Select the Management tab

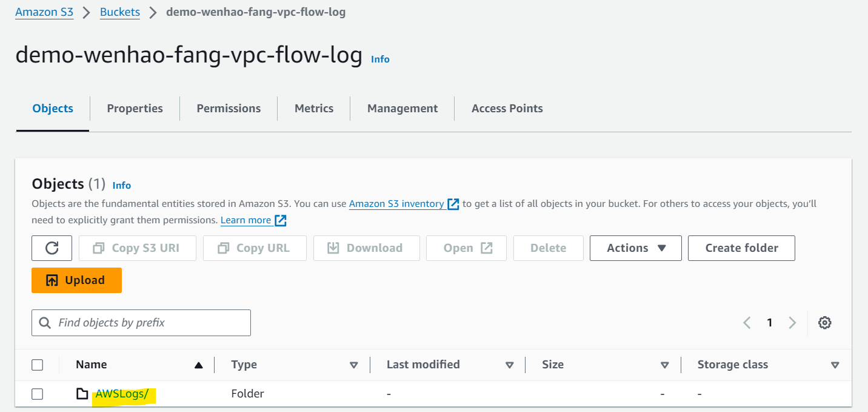[x=402, y=109]
